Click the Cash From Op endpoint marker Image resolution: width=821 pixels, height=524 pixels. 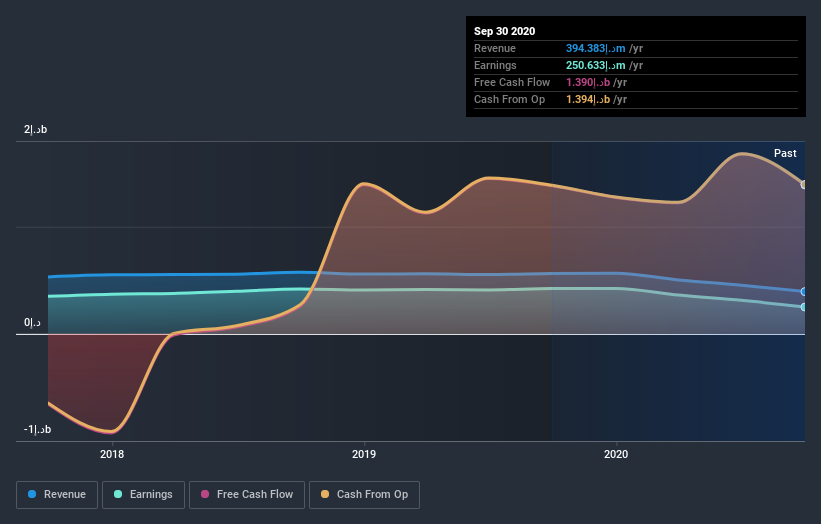(804, 185)
